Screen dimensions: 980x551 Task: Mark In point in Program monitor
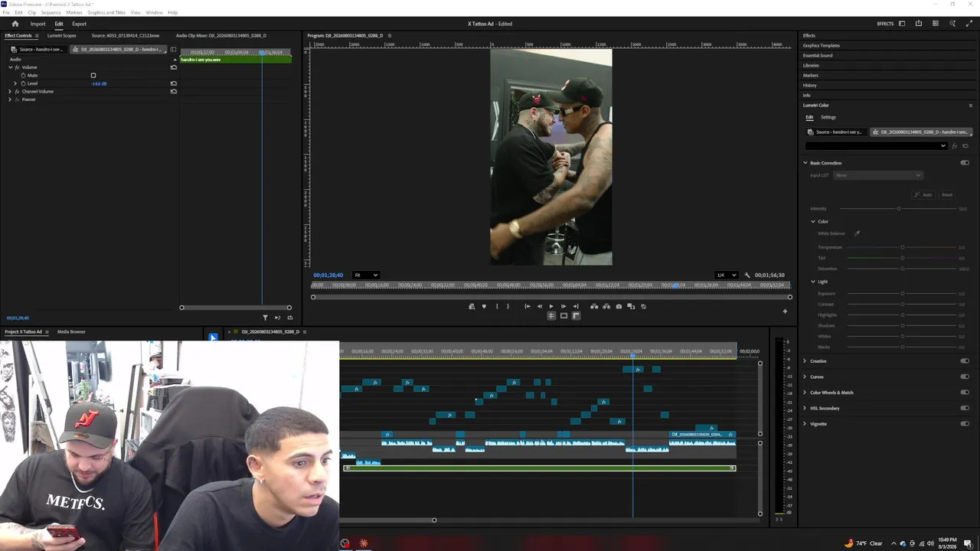pyautogui.click(x=497, y=306)
